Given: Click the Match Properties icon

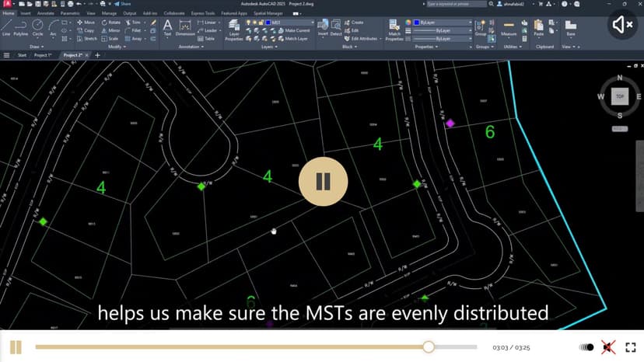Looking at the screenshot, I should [394, 29].
